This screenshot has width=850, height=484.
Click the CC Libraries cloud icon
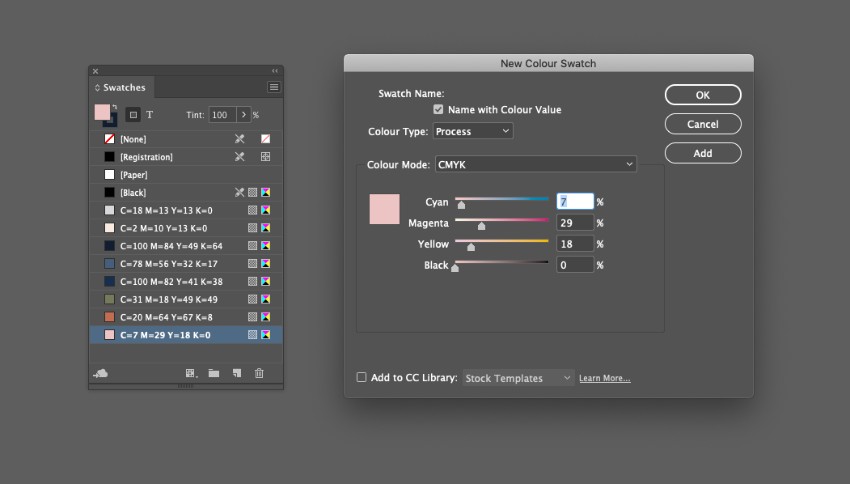(101, 373)
